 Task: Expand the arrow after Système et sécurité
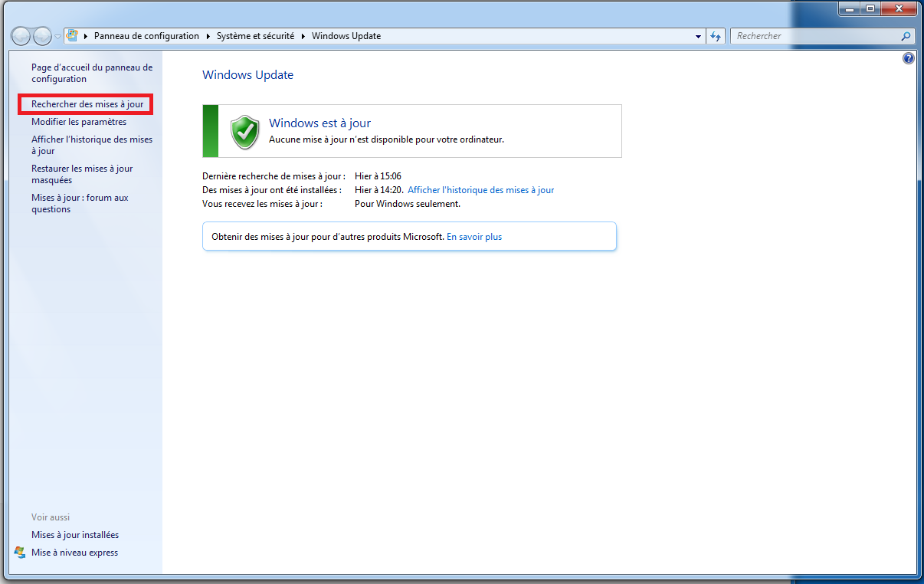303,36
